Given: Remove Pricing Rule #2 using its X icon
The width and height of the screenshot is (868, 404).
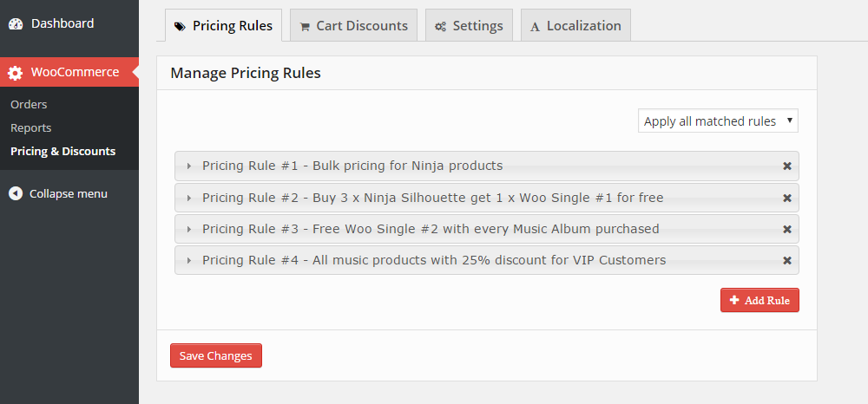Looking at the screenshot, I should click(x=787, y=198).
